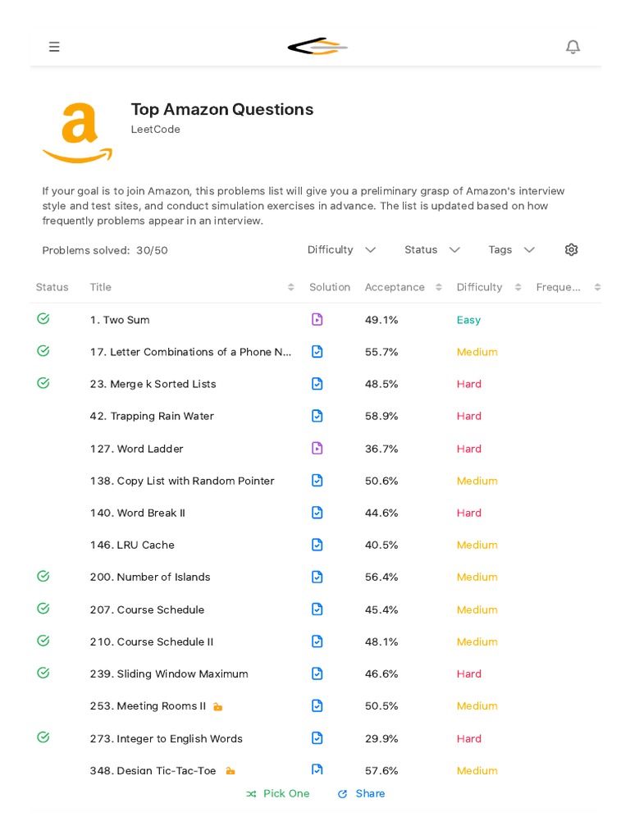
Task: Sort by the Acceptance column header
Action: (x=395, y=287)
